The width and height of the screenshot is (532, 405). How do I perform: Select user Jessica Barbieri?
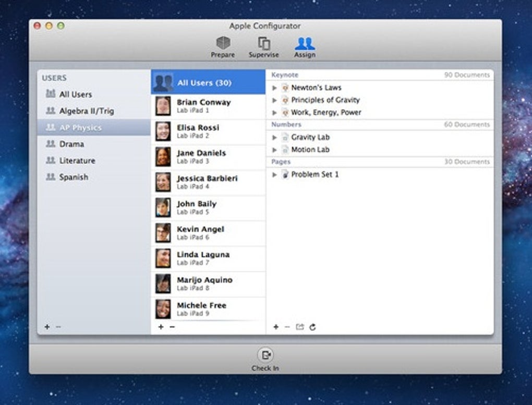point(208,182)
